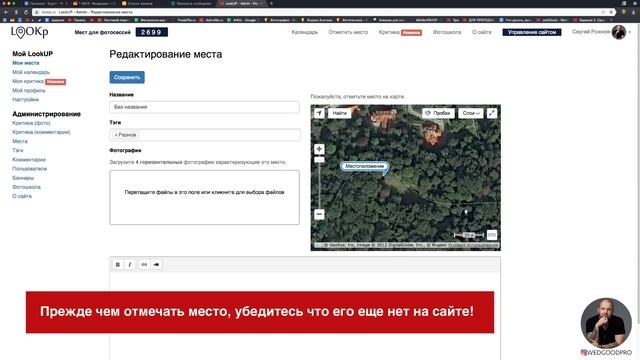Click the LOOKp logo

[x=29, y=32]
